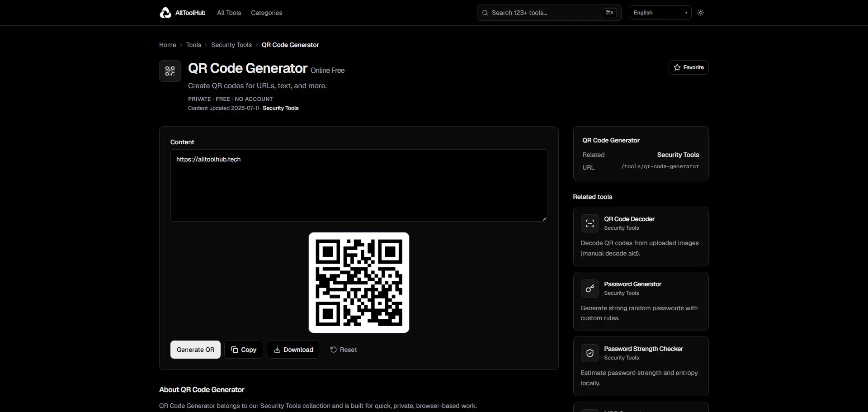
Task: Click the Favorite button
Action: coord(689,67)
